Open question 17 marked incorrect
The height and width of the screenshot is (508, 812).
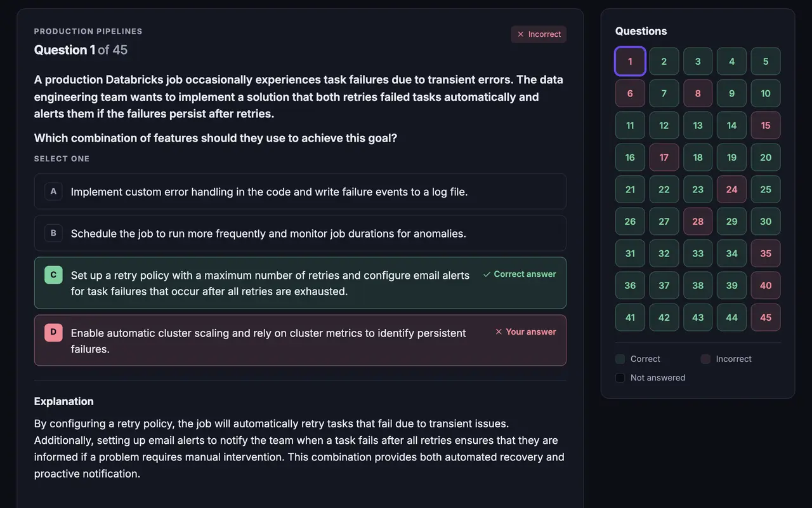point(664,157)
